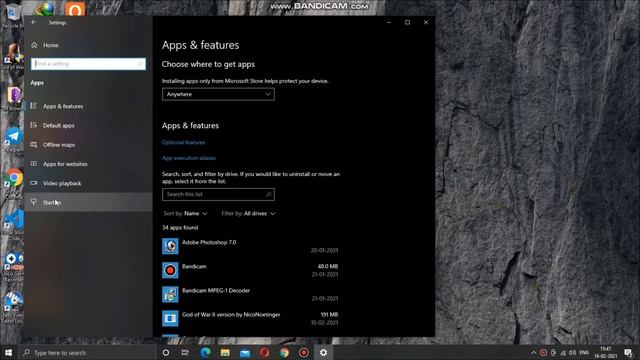Select Default apps in the sidebar
The height and width of the screenshot is (360, 640).
coord(88,125)
